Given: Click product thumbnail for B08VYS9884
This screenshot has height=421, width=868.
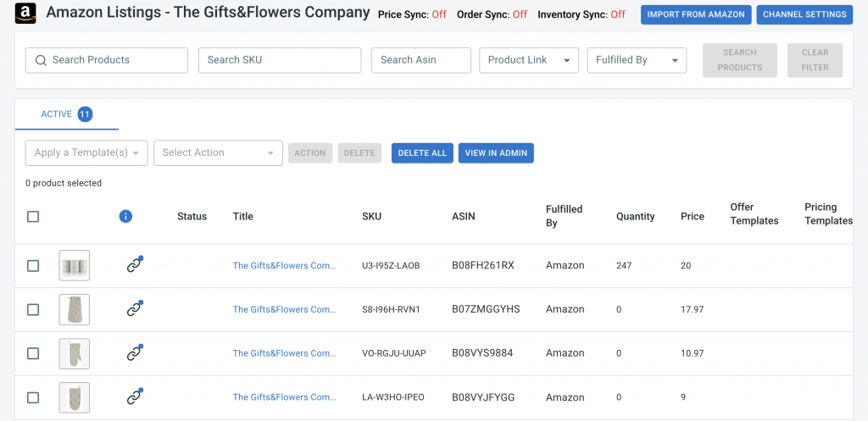Looking at the screenshot, I should pyautogui.click(x=75, y=353).
